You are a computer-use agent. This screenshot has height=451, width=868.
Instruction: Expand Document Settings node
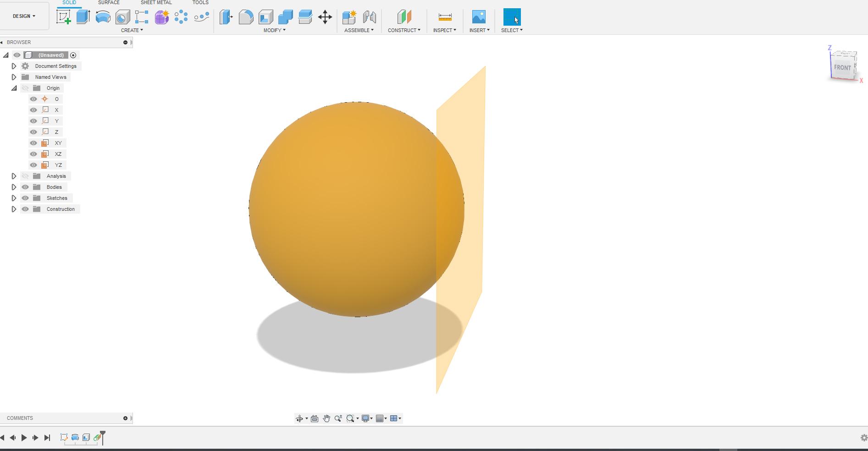[14, 66]
